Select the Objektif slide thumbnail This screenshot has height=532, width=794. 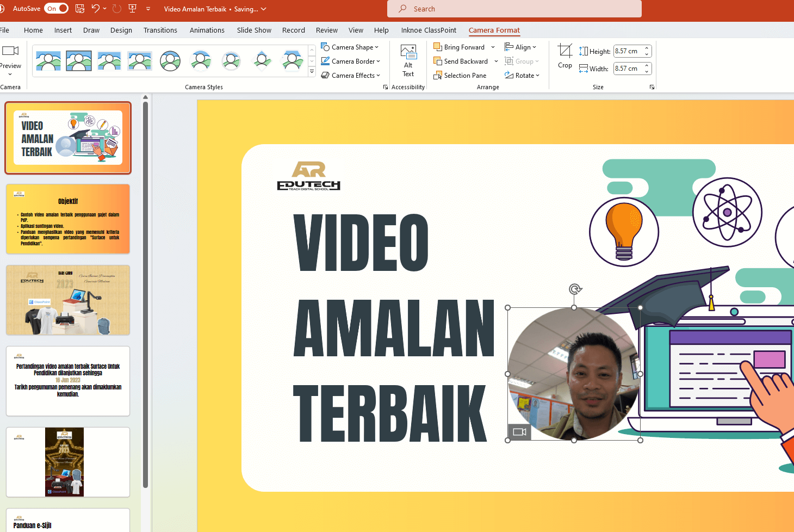[67, 219]
